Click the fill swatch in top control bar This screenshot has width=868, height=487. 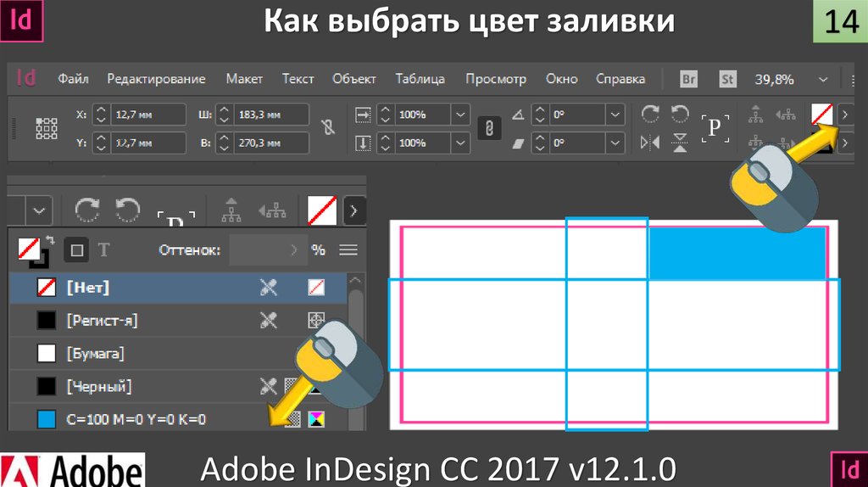tap(822, 115)
